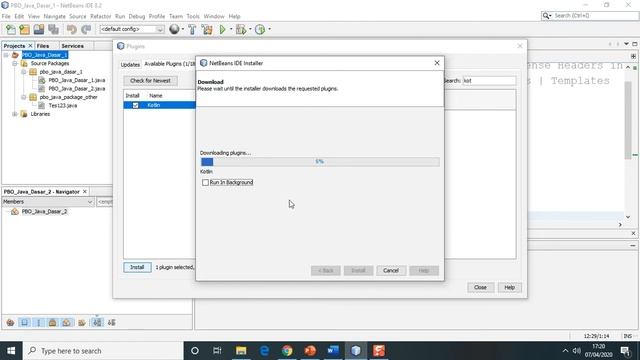Switch to the Services tab

73,46
